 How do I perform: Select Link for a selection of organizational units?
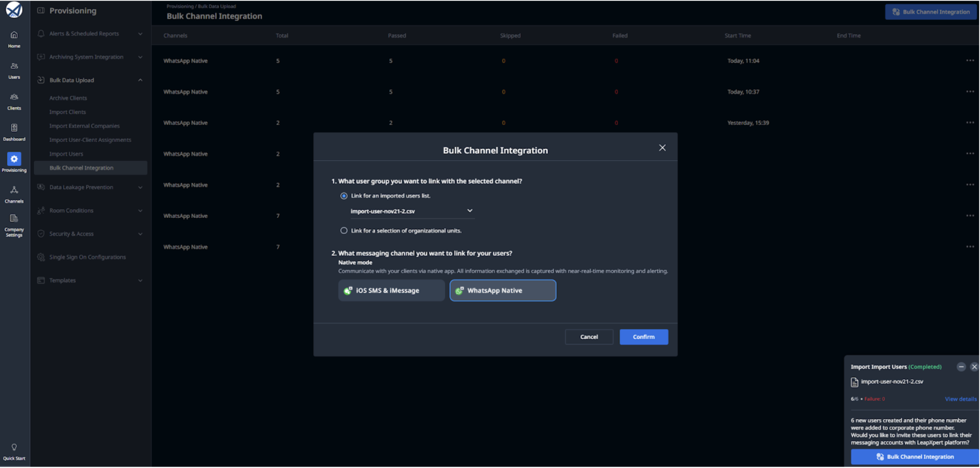pyautogui.click(x=344, y=231)
